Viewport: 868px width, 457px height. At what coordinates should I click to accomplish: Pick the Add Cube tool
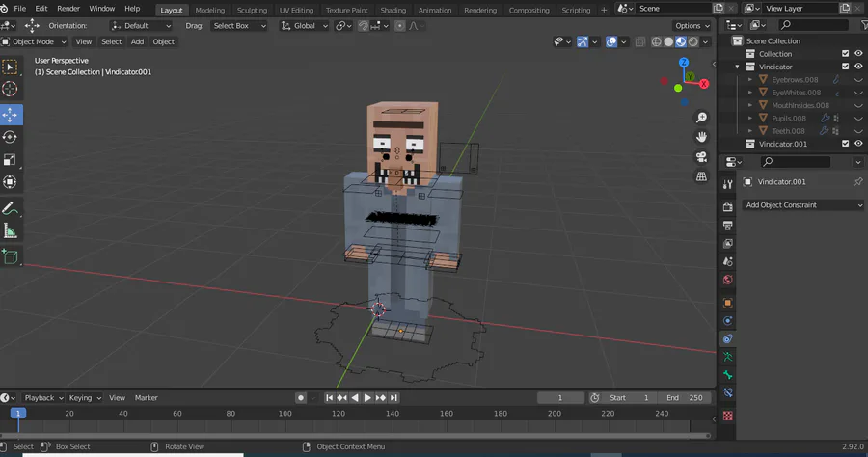pyautogui.click(x=10, y=256)
